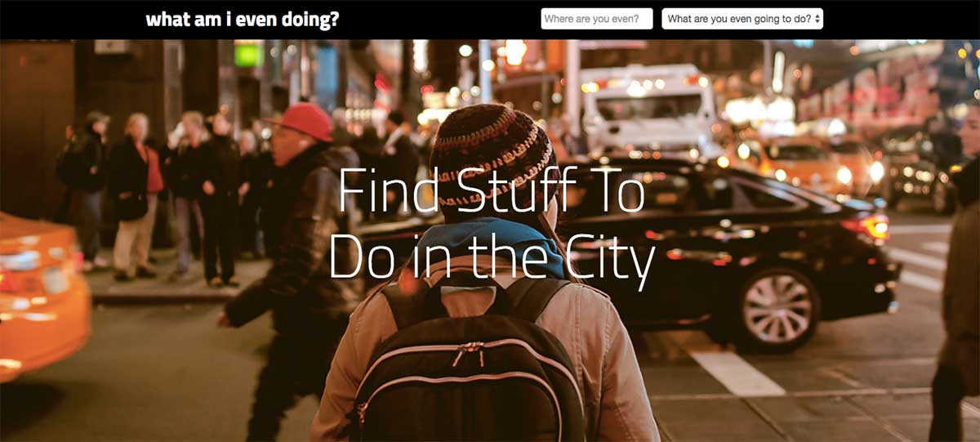Click the white truck in the background
This screenshot has width=980, height=442.
coord(650,109)
